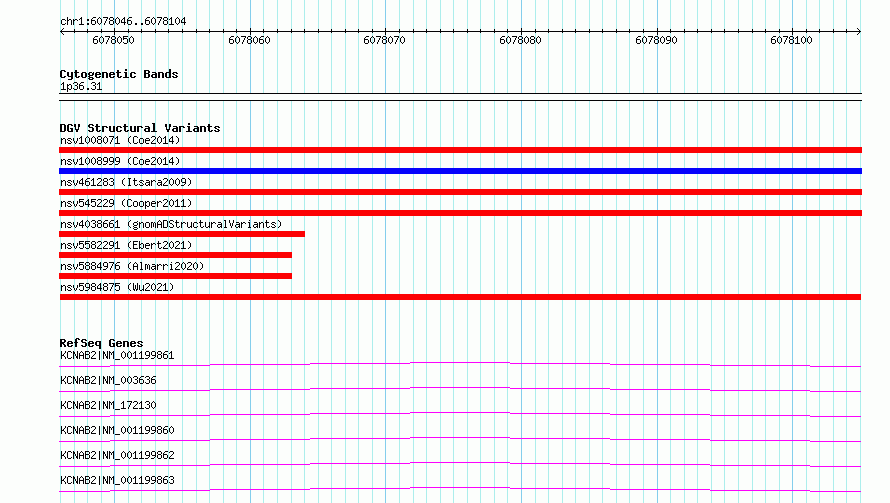The height and width of the screenshot is (503, 890).
Task: Click the magenta line for NM_003636
Action: coord(460,389)
